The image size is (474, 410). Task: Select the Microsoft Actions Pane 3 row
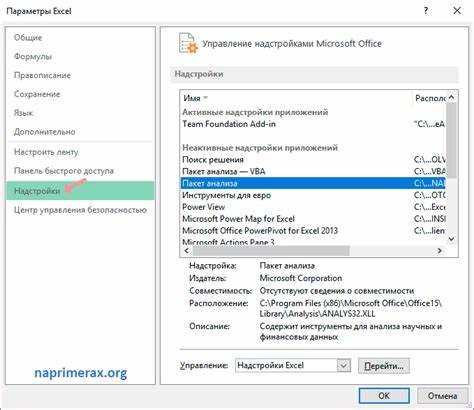pyautogui.click(x=313, y=242)
